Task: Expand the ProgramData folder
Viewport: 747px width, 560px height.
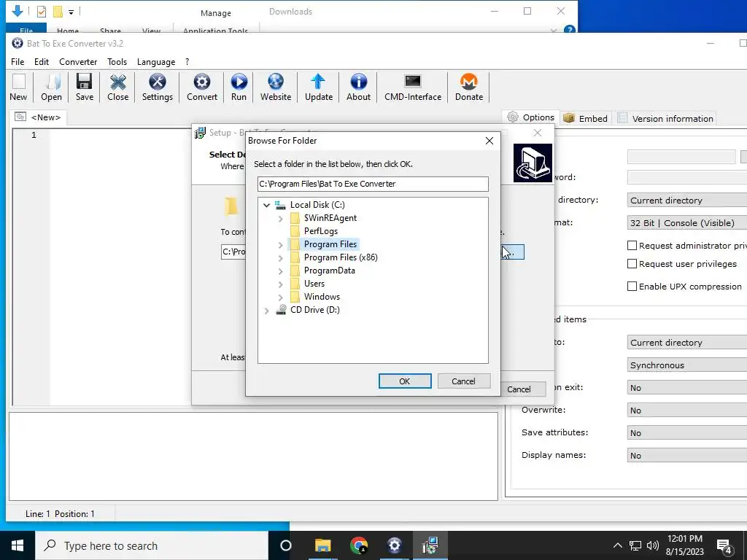Action: tap(281, 271)
